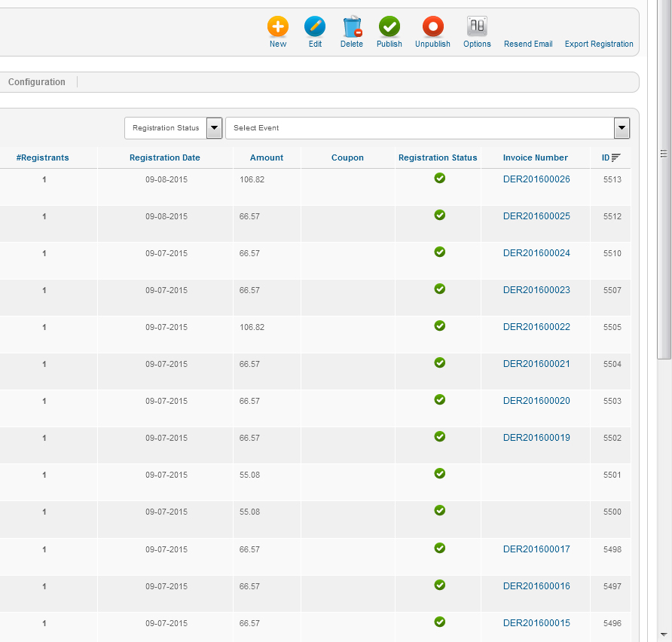Open invoice DER201600026 link

(x=536, y=179)
